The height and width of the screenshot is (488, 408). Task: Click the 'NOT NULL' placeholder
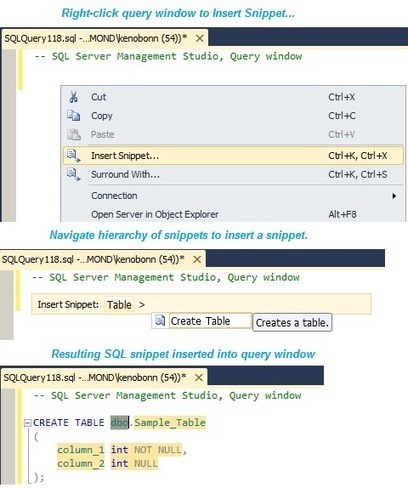(158, 450)
